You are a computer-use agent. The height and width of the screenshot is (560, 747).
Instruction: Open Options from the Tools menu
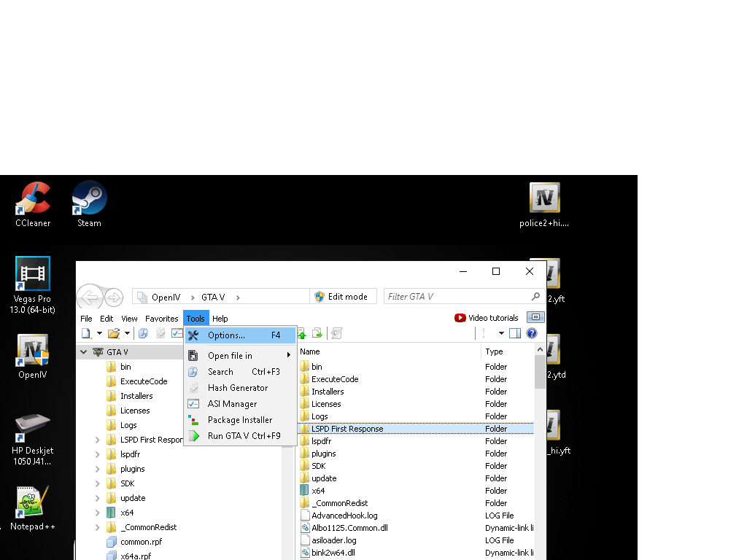pyautogui.click(x=241, y=335)
